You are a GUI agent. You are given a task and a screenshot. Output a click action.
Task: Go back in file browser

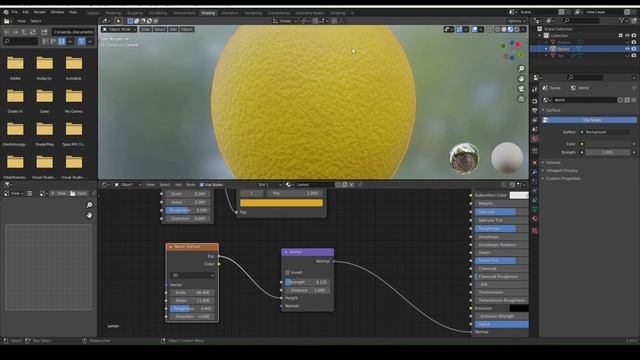[x=7, y=32]
